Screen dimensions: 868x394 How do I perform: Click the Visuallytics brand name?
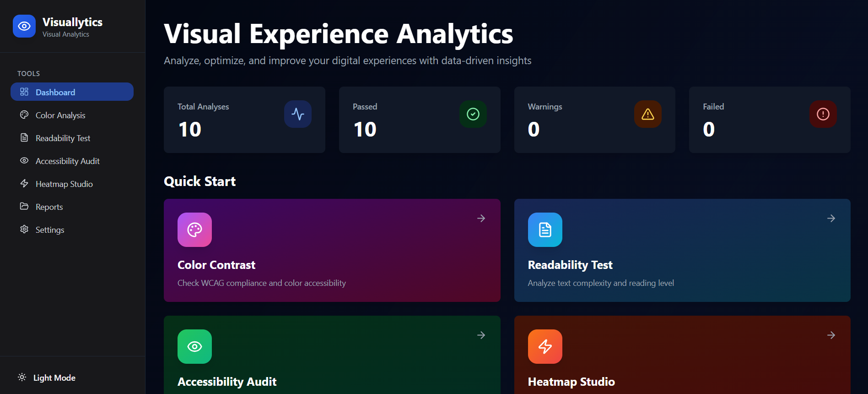pos(72,22)
